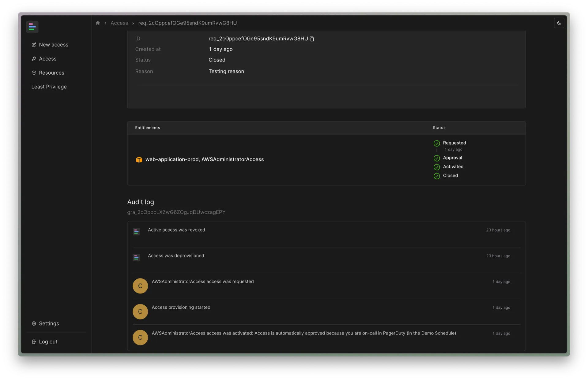Screen dimensions: 588x380
Task: Toggle dark mode moon icon
Action: 559,23
